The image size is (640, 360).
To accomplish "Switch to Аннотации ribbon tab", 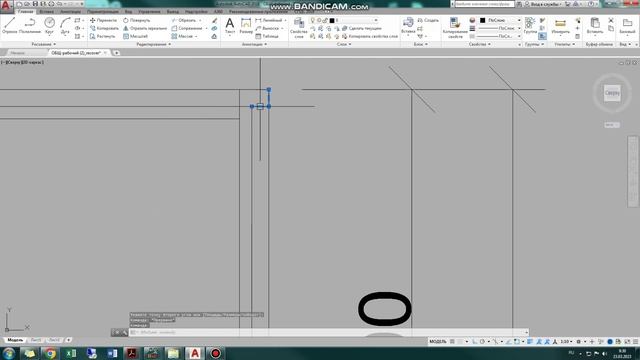I will pyautogui.click(x=70, y=11).
